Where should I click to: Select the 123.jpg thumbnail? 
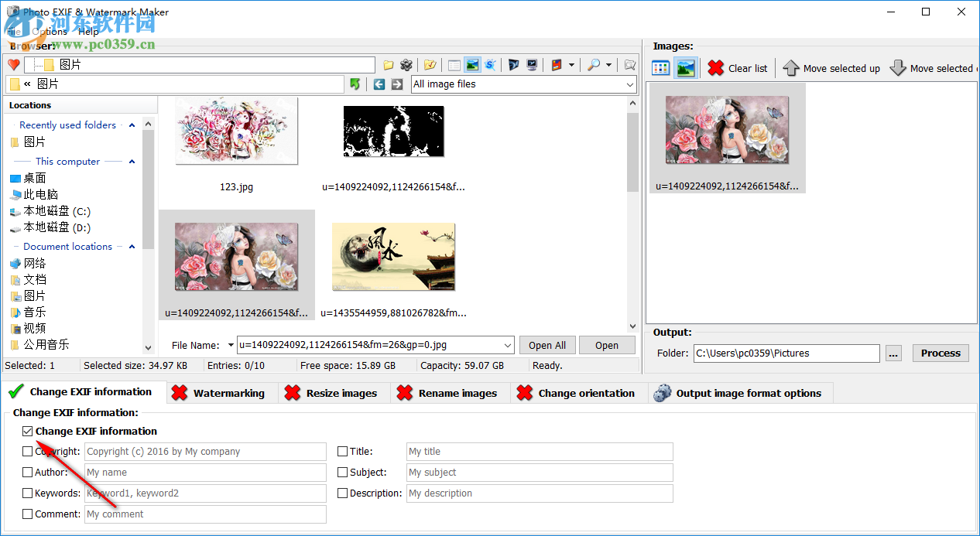pos(236,131)
